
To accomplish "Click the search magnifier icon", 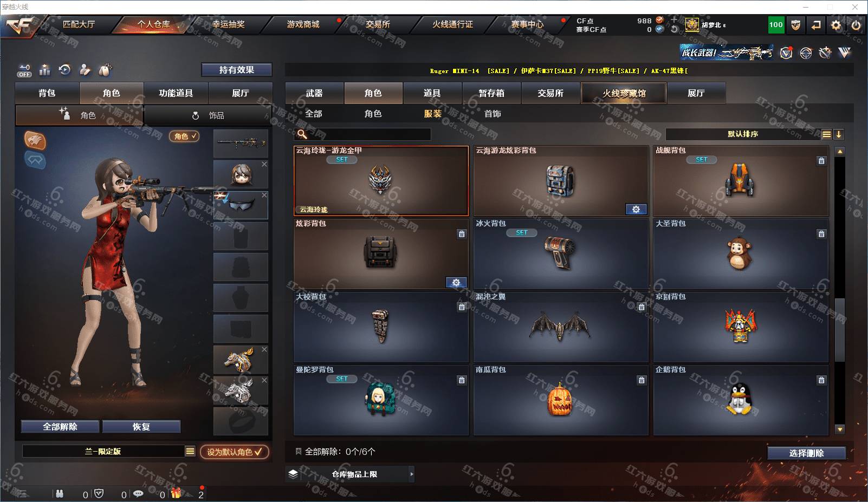I will click(302, 134).
